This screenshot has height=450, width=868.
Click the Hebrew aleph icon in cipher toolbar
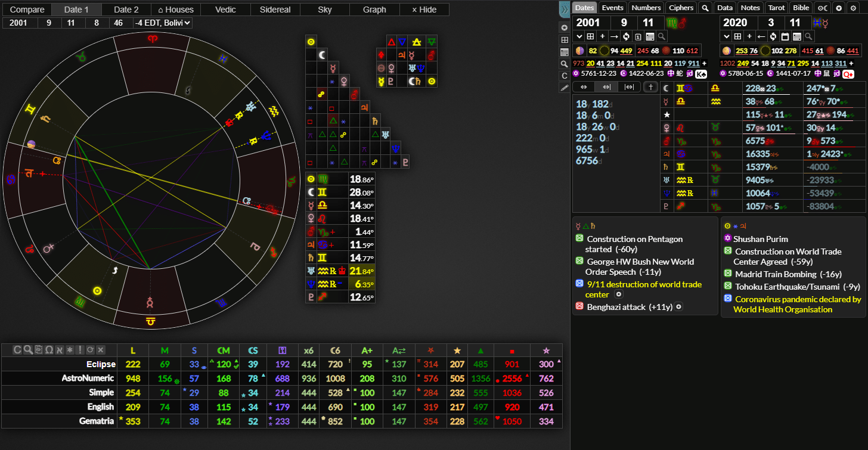pos(59,350)
